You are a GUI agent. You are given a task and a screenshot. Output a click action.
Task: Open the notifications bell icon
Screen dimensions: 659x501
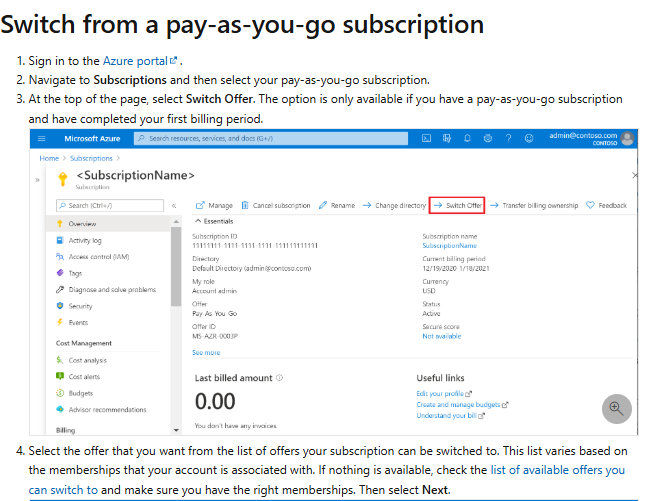click(x=467, y=138)
